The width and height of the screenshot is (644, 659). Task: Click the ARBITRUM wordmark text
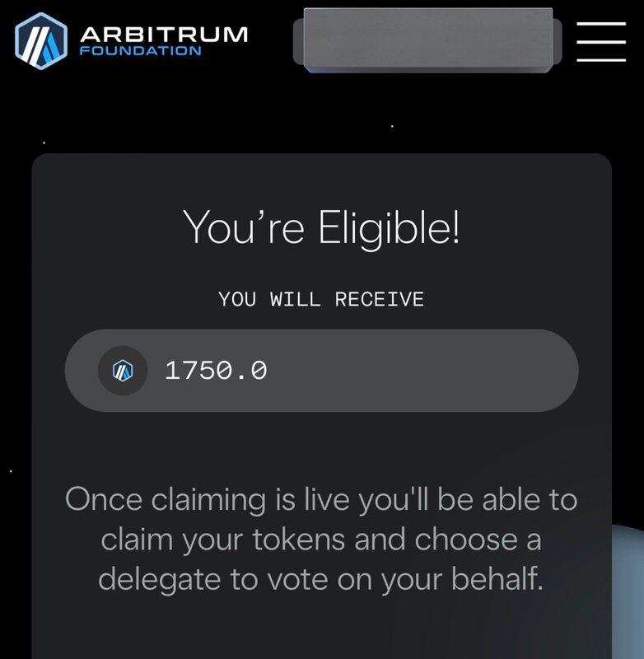[163, 34]
